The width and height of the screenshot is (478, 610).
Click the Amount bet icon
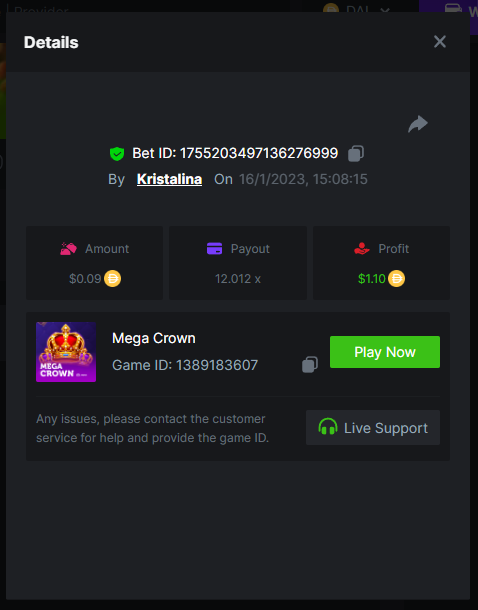tap(68, 249)
